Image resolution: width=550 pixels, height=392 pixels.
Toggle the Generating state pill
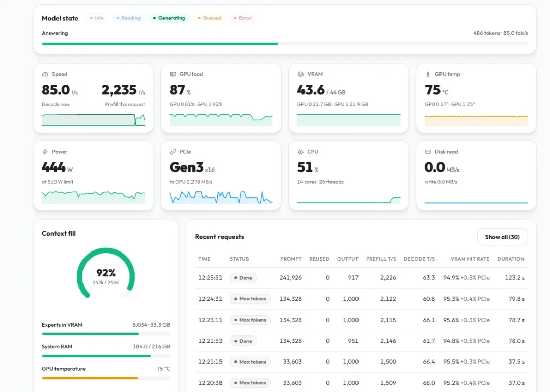pyautogui.click(x=169, y=18)
